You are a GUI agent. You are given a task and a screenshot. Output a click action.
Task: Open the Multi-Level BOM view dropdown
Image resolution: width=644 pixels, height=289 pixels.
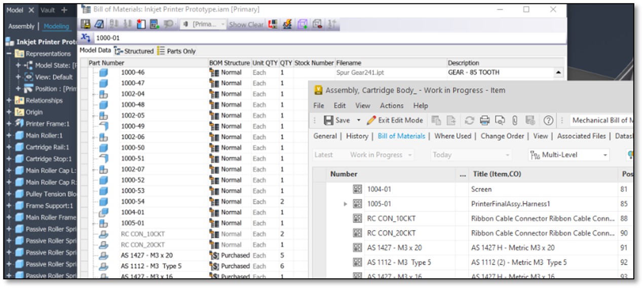click(569, 155)
